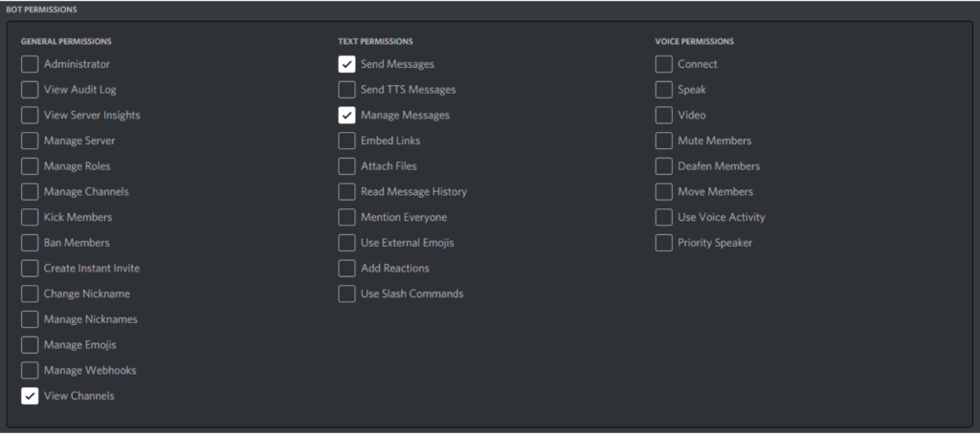Enable Use Slash Commands checkbox
The image size is (980, 434).
tap(346, 293)
